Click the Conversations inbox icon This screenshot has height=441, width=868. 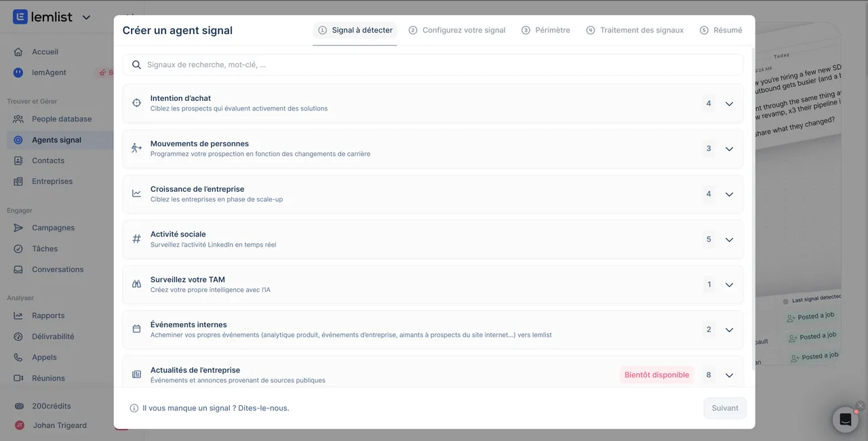click(18, 269)
